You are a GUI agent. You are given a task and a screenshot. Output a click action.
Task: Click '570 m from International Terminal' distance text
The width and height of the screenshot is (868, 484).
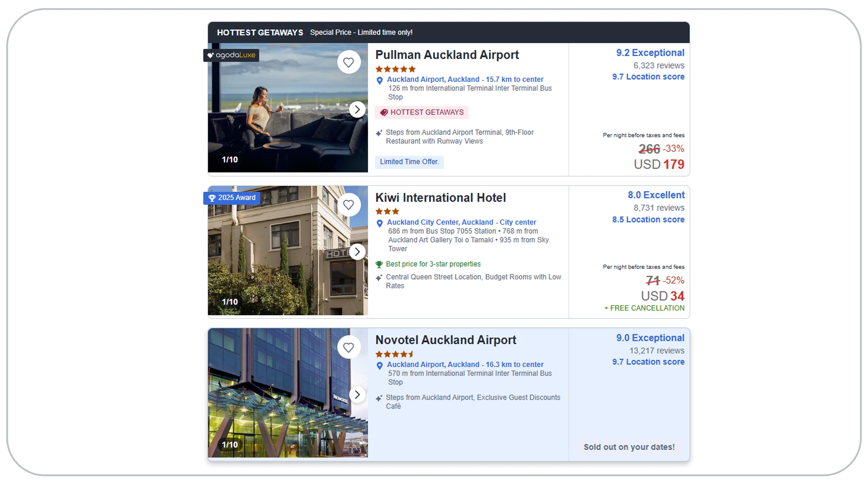click(x=470, y=378)
